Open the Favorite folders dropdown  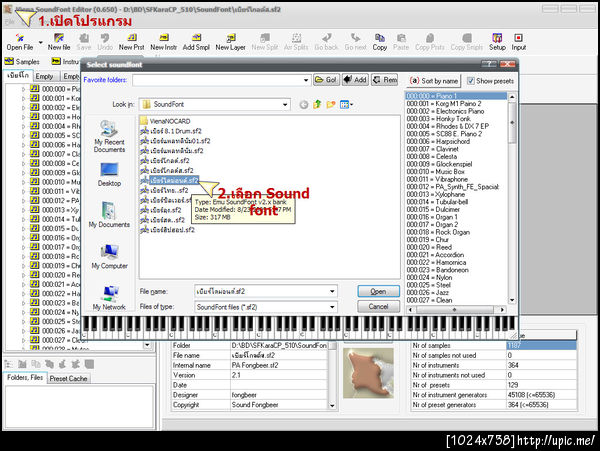(x=306, y=80)
